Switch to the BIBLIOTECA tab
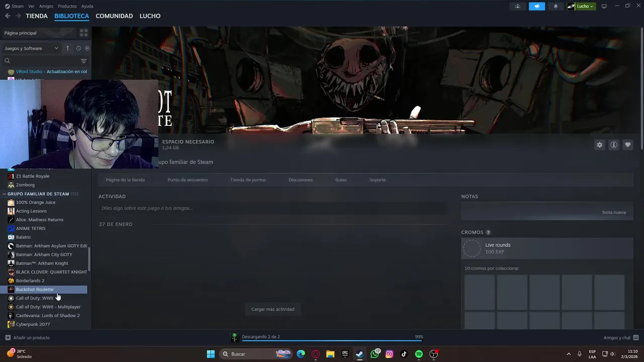644x362 pixels. tap(71, 16)
